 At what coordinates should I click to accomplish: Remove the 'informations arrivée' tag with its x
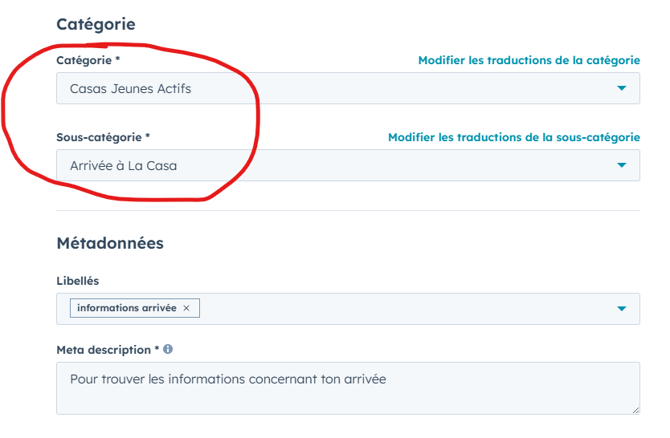pos(186,308)
